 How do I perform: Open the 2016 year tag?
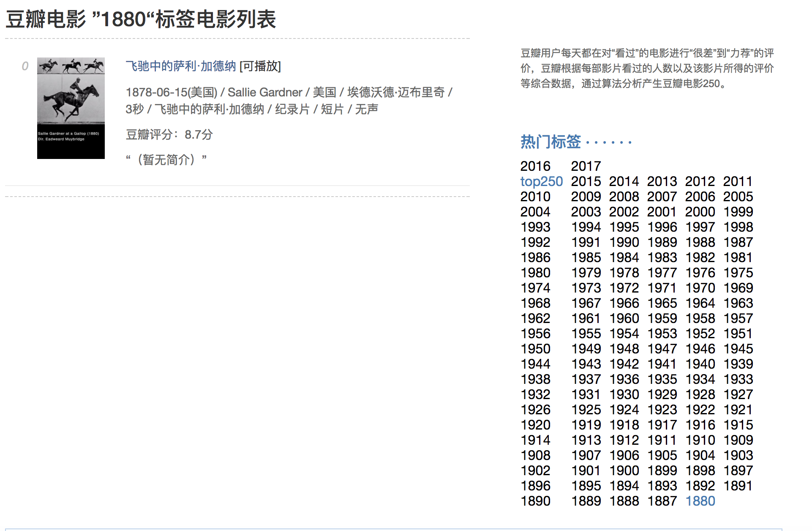point(535,166)
